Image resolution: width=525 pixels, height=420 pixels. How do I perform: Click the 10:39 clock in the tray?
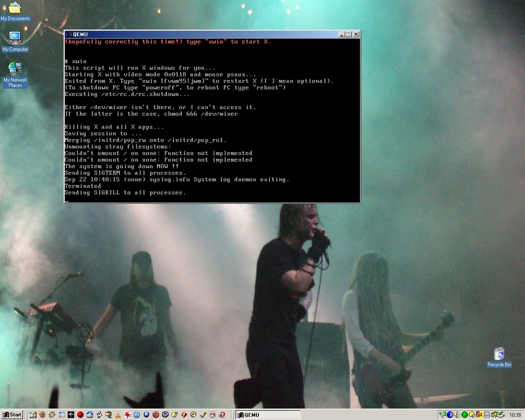pos(515,415)
